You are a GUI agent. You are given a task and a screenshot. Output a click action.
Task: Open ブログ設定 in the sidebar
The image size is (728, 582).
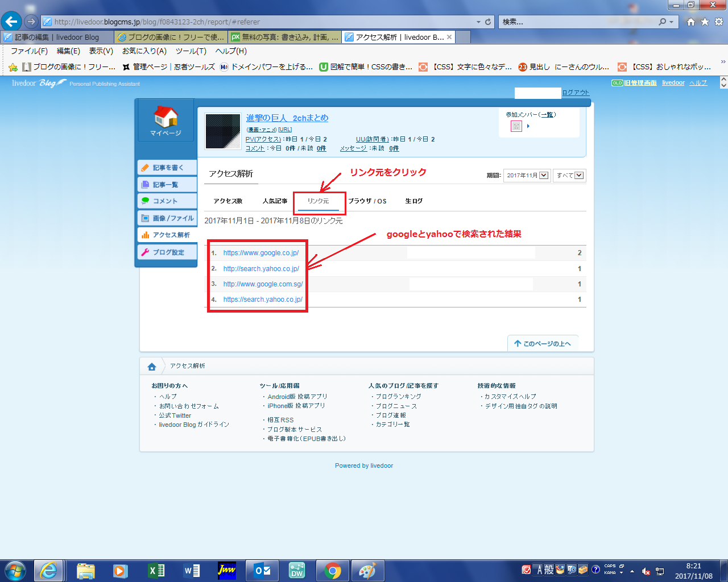[167, 252]
